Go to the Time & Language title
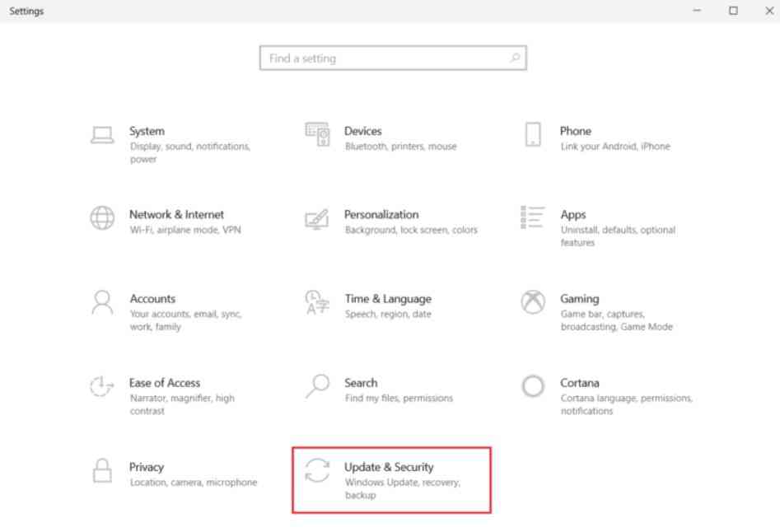The image size is (780, 532). [x=387, y=299]
